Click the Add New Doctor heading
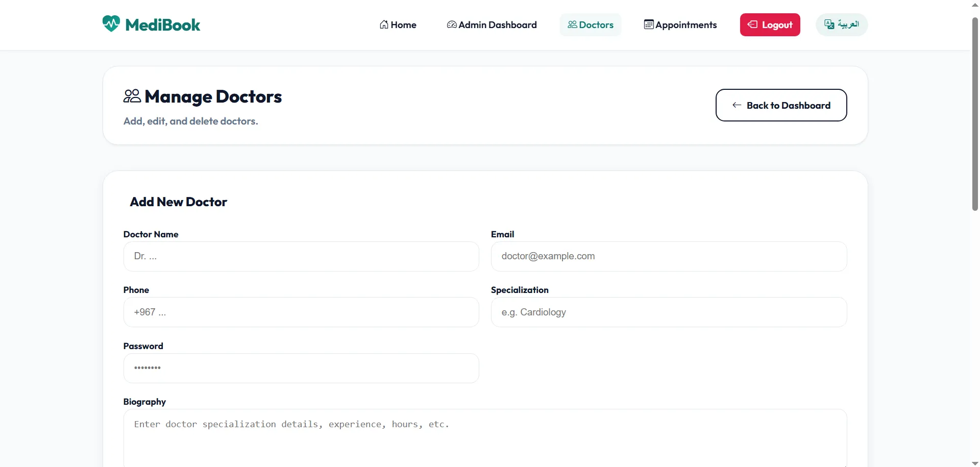980x467 pixels. coord(179,202)
